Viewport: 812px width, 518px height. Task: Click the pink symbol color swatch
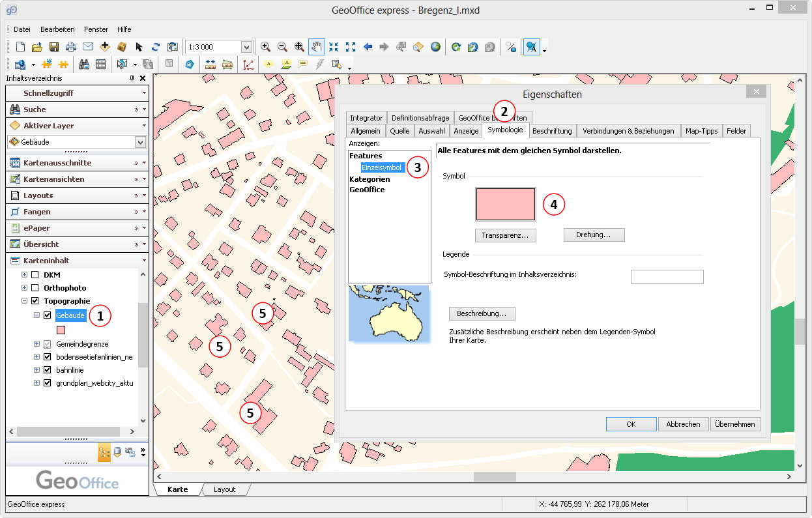[506, 205]
